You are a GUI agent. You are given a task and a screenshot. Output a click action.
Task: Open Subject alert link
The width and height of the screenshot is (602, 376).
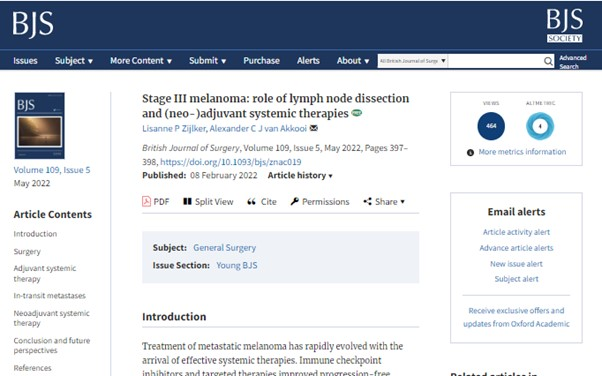[516, 279]
